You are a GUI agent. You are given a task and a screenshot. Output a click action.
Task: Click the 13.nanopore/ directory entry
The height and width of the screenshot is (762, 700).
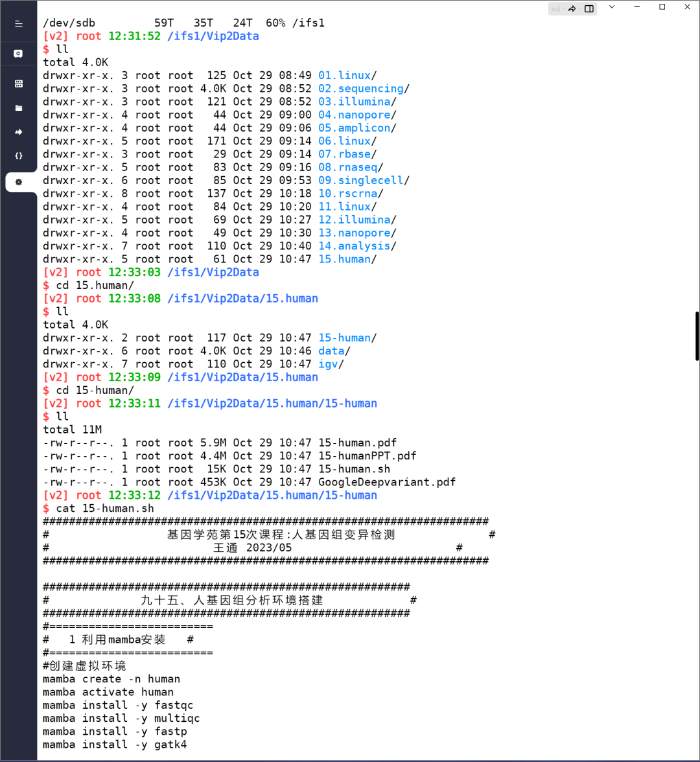(x=357, y=233)
